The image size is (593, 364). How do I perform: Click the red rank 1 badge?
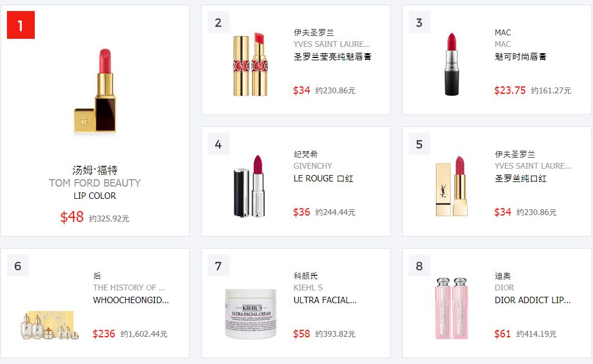[x=21, y=25]
